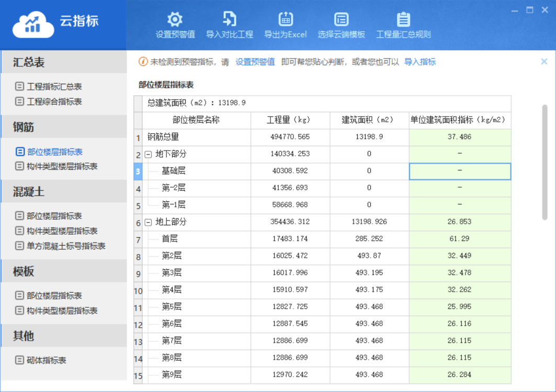Click the indicator value 32.478
Image resolution: width=556 pixels, height=392 pixels.
tap(460, 273)
